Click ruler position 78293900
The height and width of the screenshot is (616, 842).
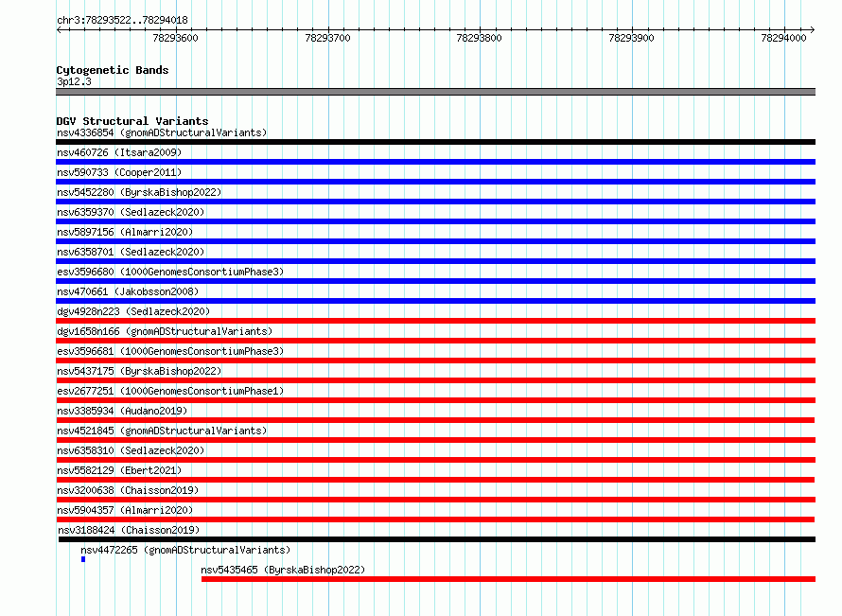tap(632, 38)
